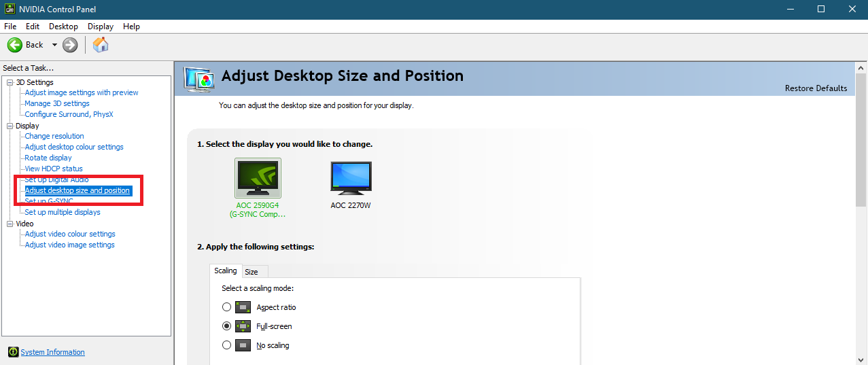
Task: Open the Help menu
Action: click(131, 27)
